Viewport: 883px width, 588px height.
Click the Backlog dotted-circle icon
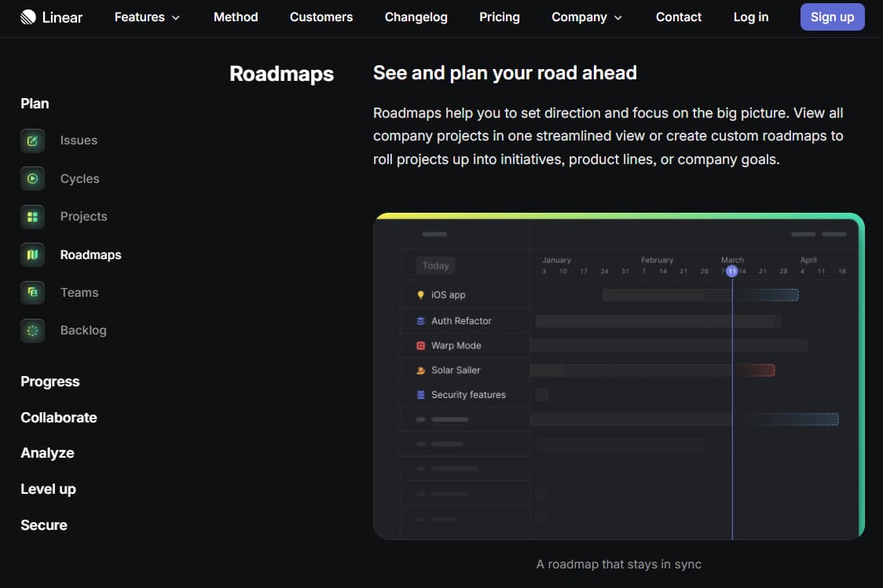(x=33, y=331)
